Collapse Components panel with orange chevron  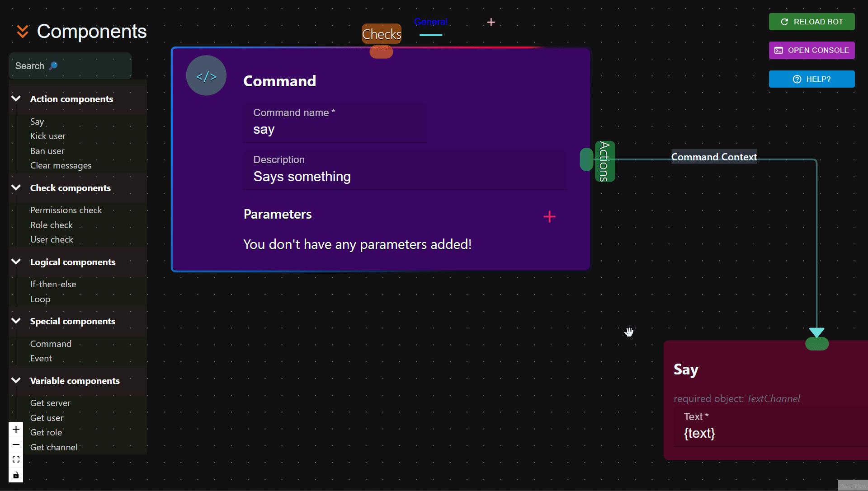(x=23, y=32)
